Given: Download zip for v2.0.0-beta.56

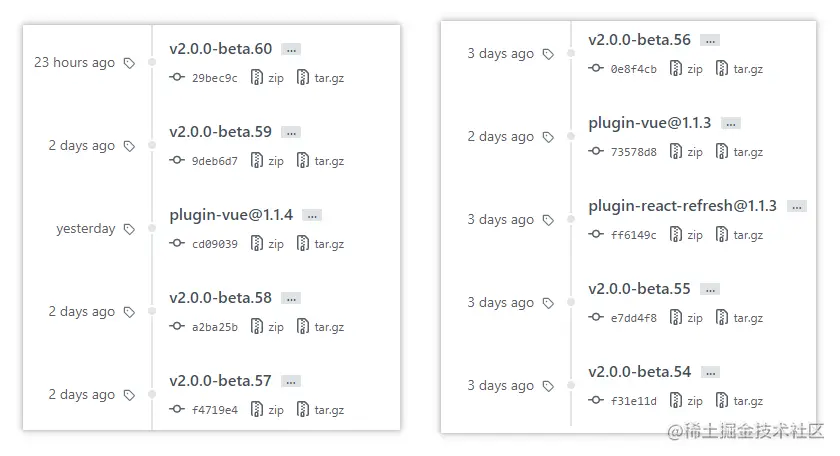Looking at the screenshot, I should [694, 69].
